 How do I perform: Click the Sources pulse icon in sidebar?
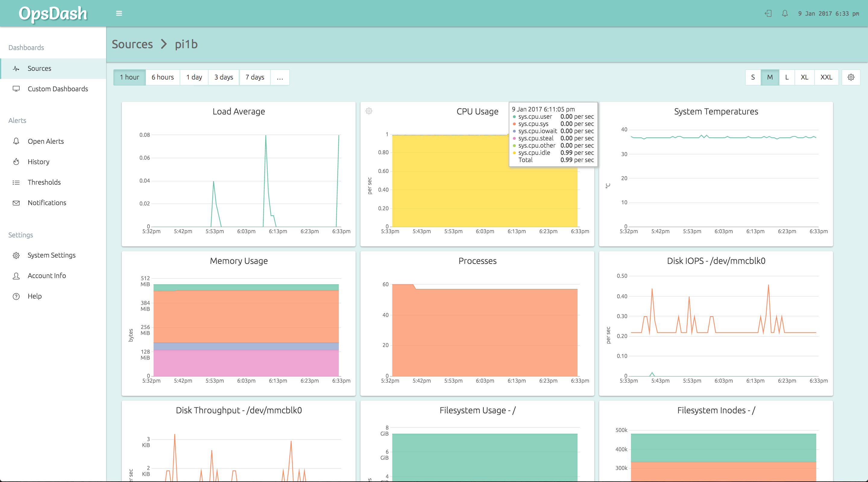[16, 69]
